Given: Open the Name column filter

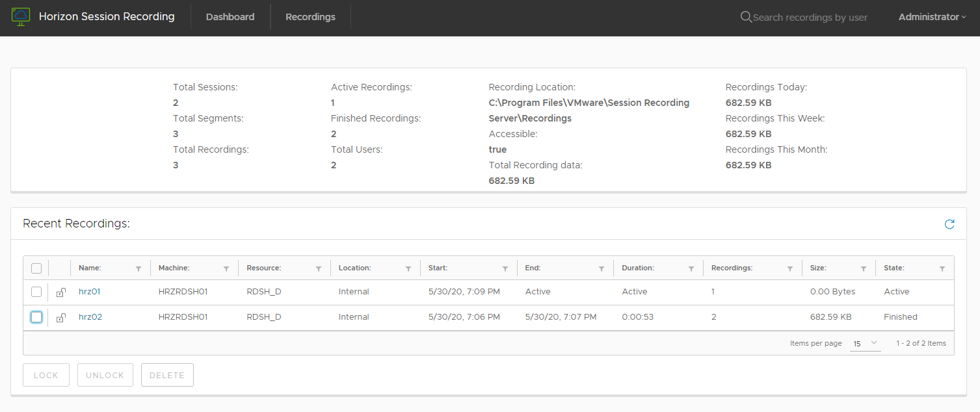Looking at the screenshot, I should (x=138, y=268).
